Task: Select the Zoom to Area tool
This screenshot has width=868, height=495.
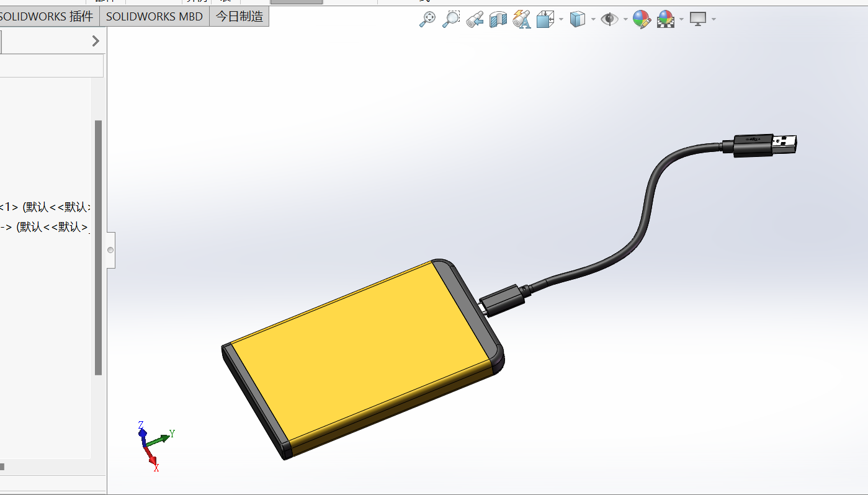Action: pos(451,19)
